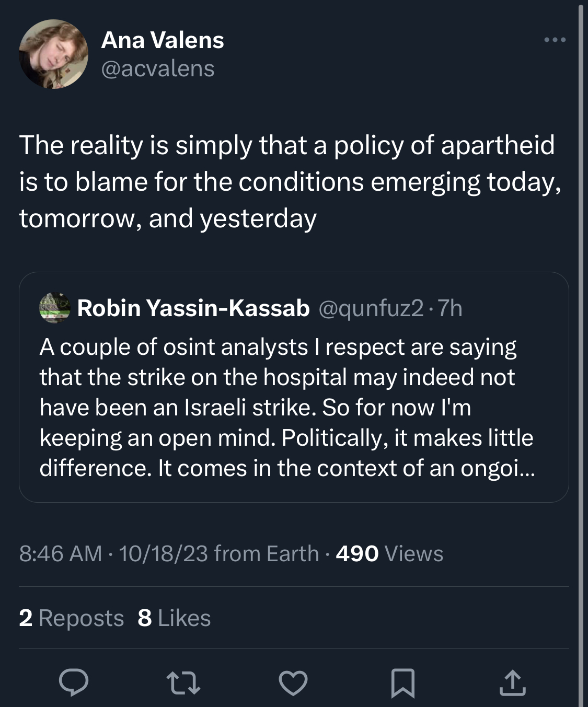Click the @qunfuz2 handle
Screen dimensions: 588x707
pyautogui.click(x=370, y=308)
